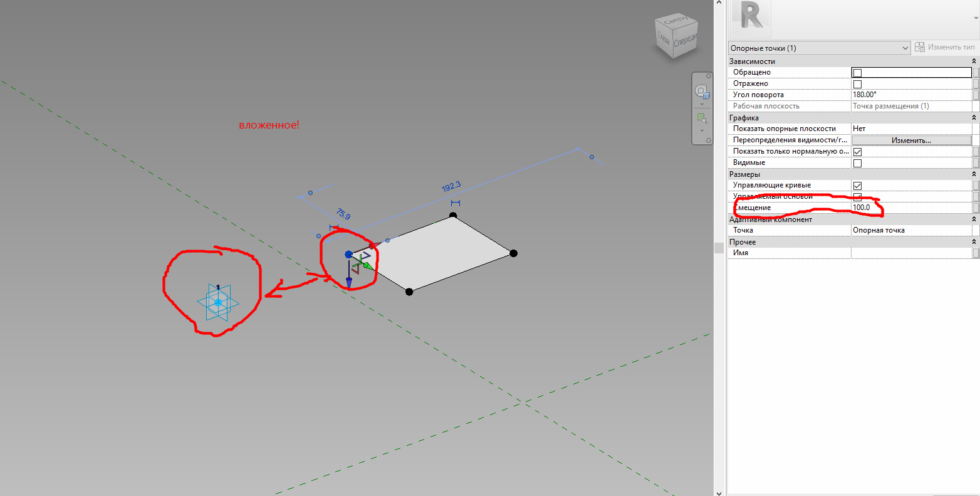This screenshot has height=496, width=980.
Task: Select the rightmost black corner point of the rectangle
Action: click(513, 253)
